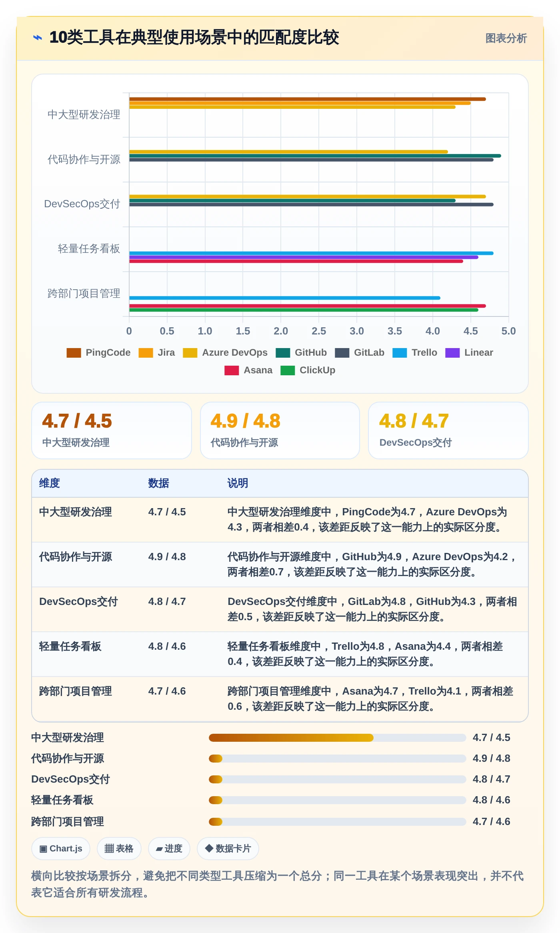Select the 4.8 / 4.7 DevSecOps交付 data card

point(448,430)
